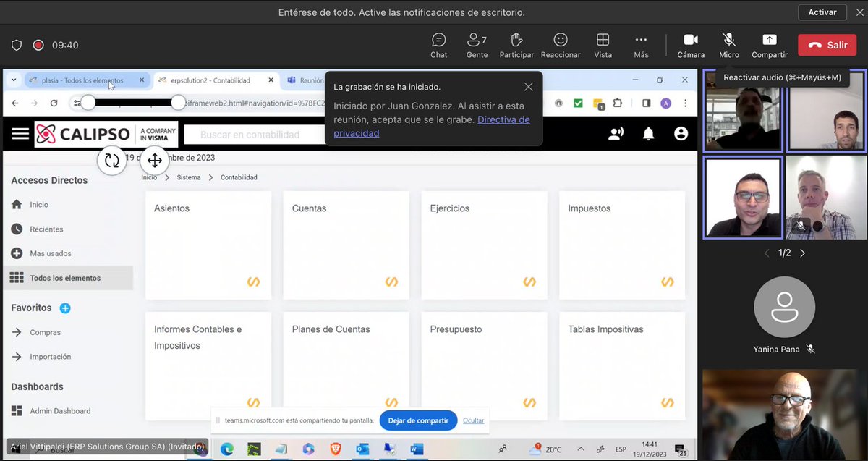Go to participants page 2 with the arrow

[802, 253]
